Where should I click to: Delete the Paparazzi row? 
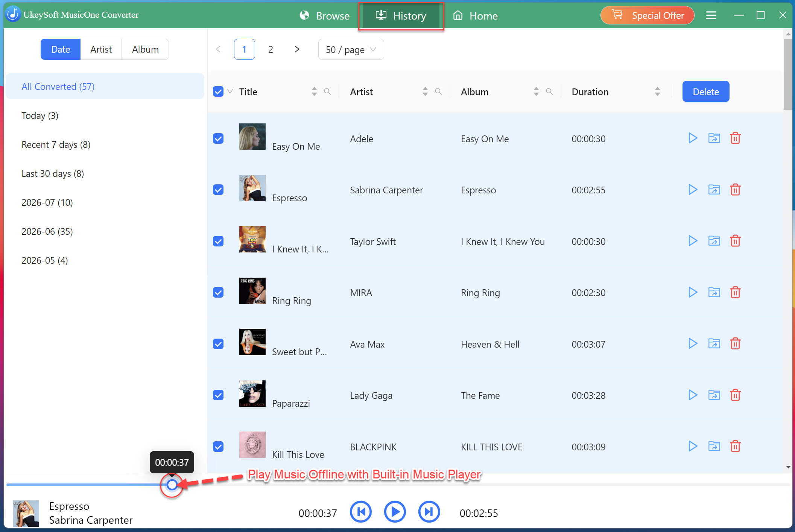(735, 395)
